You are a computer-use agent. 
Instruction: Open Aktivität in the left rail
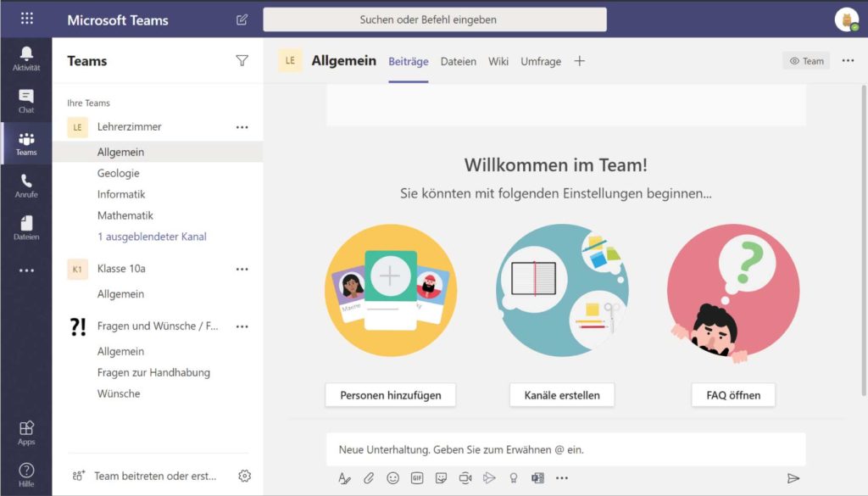(26, 59)
